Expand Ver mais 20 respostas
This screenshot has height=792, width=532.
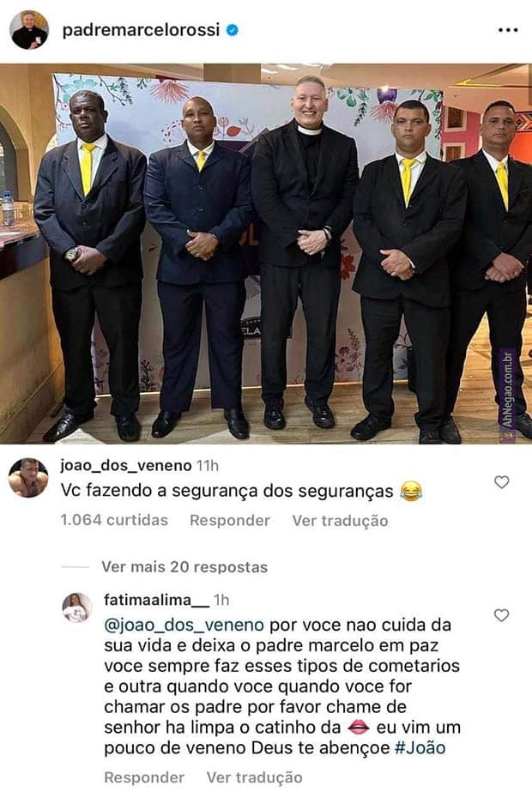pos(184,566)
